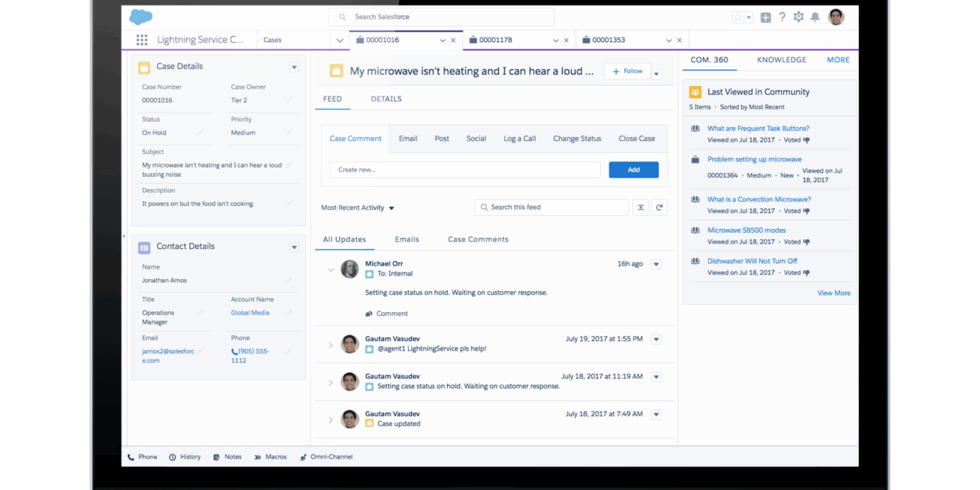Open the dropdown next to Follow

coord(656,73)
